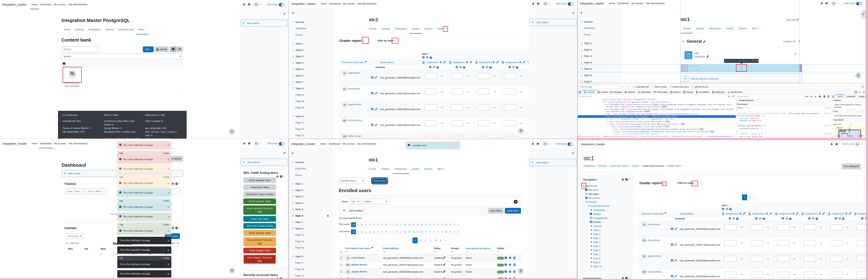Open enrolment gear icon for Leah Becker
Viewport: 868px width, 280px height.
[x=510, y=258]
